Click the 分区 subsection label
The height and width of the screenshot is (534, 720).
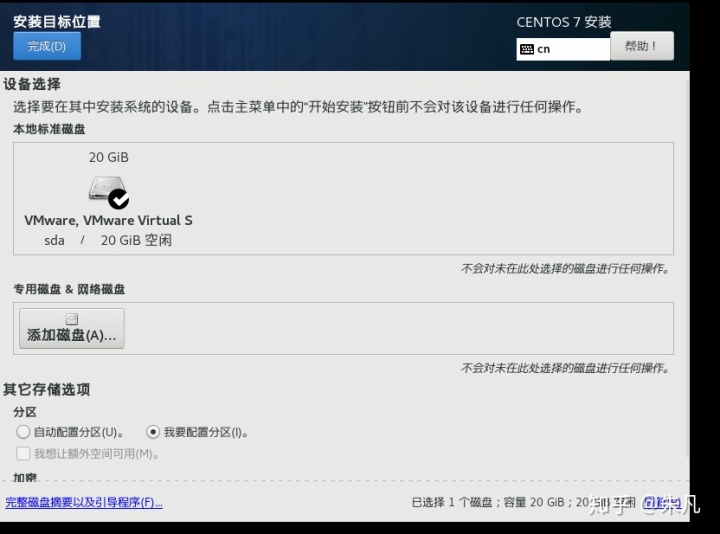[x=25, y=412]
